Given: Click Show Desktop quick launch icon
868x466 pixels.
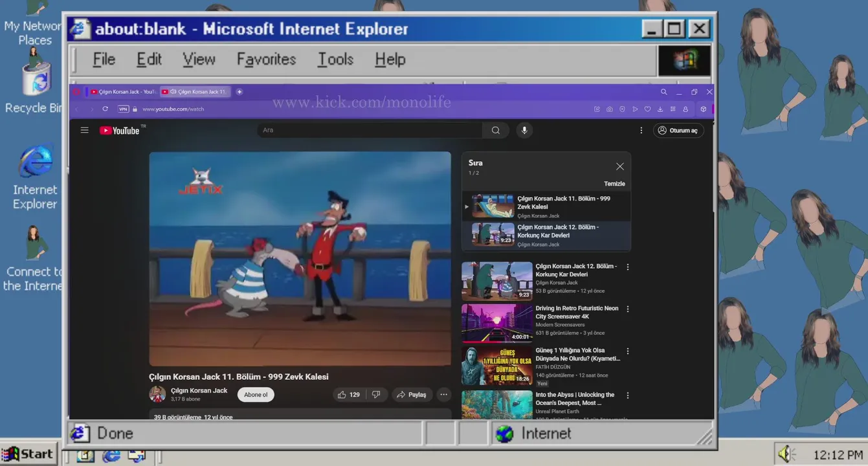Looking at the screenshot, I should click(85, 456).
